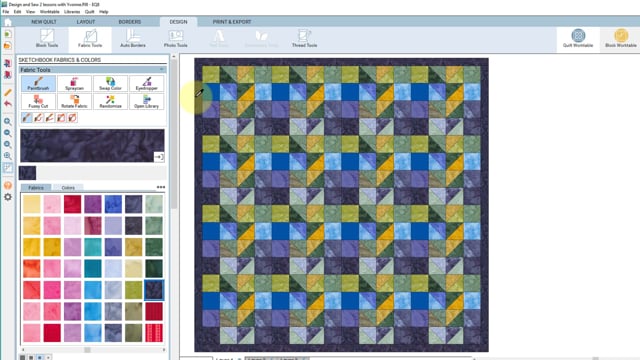
Task: Open preferences with the gear icon
Action: [8, 197]
